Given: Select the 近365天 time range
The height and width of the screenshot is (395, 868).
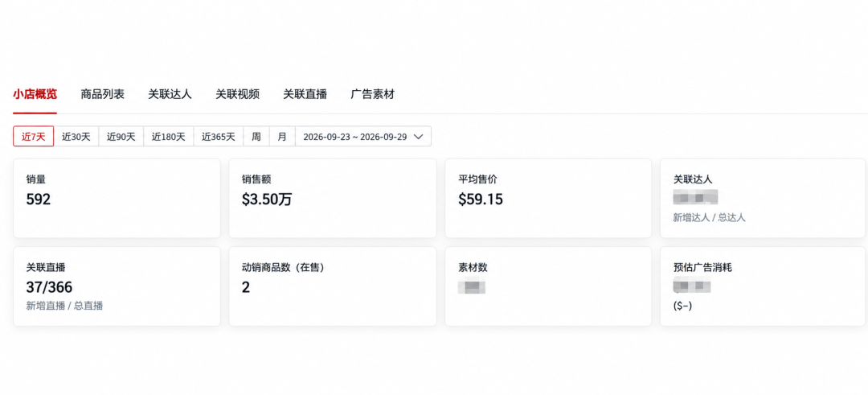Looking at the screenshot, I should coord(218,136).
